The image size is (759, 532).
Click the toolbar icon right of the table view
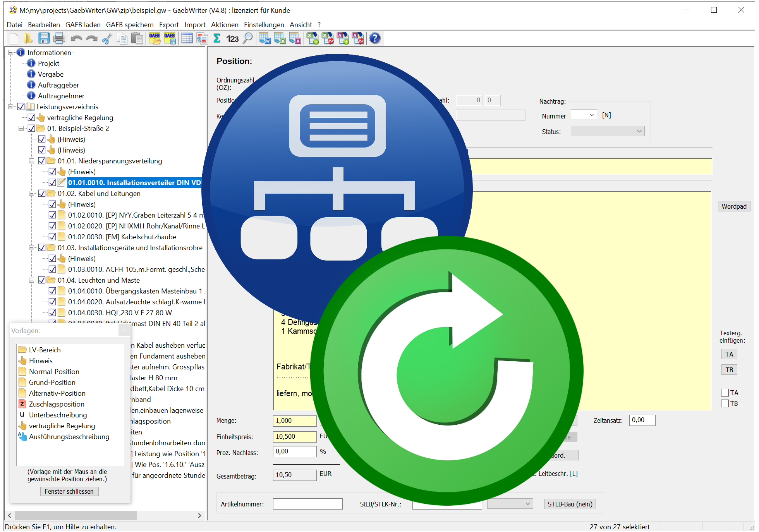point(202,38)
